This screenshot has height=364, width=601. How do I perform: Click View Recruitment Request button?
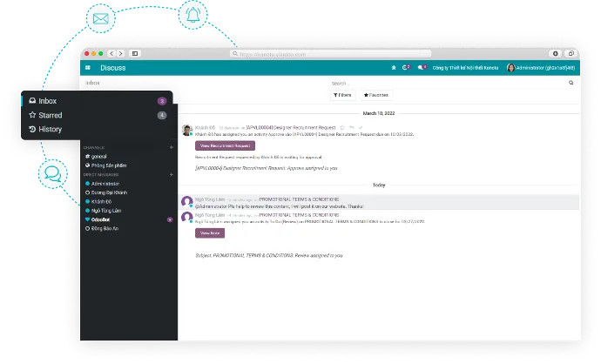pyautogui.click(x=225, y=146)
